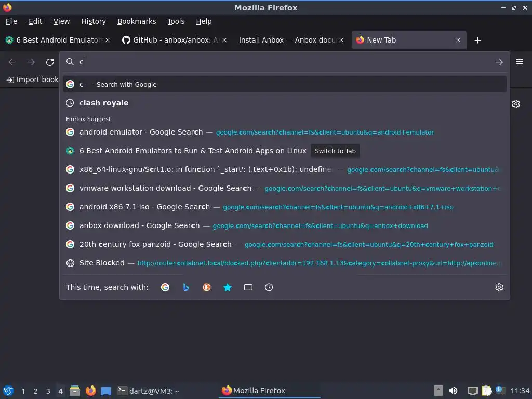
Task: Open the clipboard icon in system tray
Action: tap(486, 391)
